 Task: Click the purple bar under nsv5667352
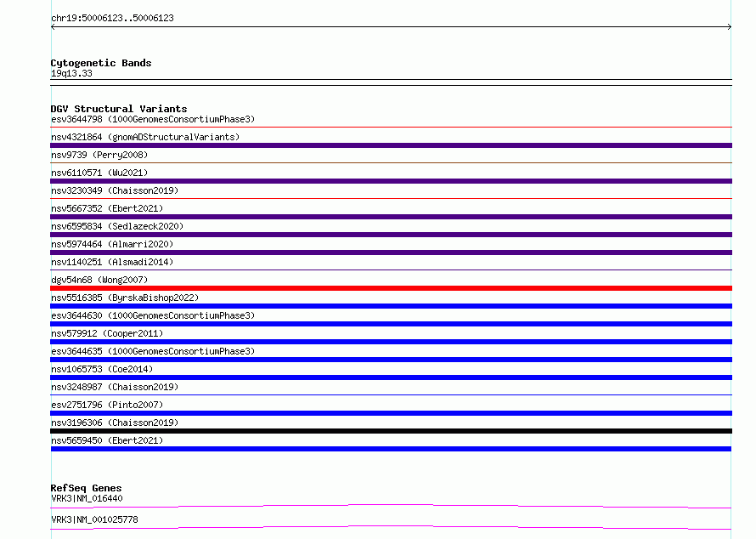391,217
